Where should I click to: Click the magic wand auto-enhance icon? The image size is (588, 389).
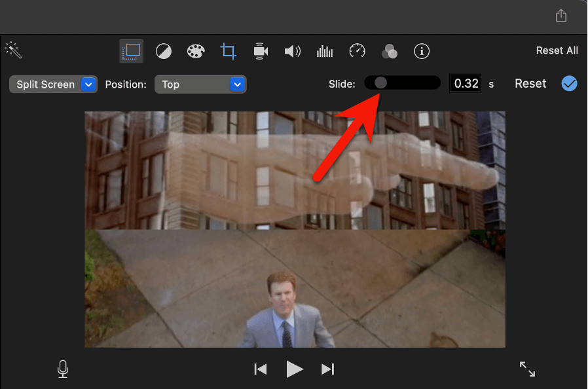13,50
